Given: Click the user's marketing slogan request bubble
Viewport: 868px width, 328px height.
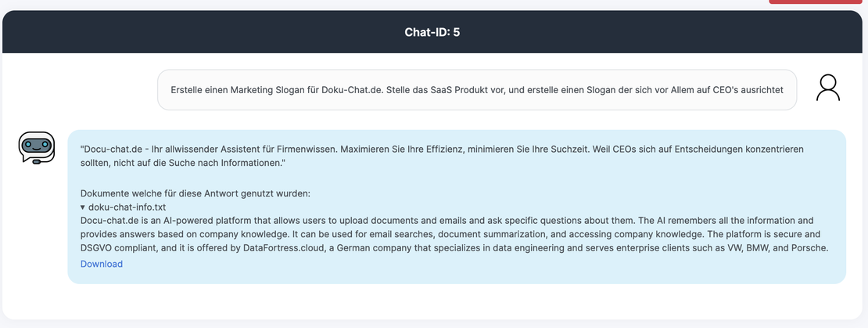Looking at the screenshot, I should (477, 90).
